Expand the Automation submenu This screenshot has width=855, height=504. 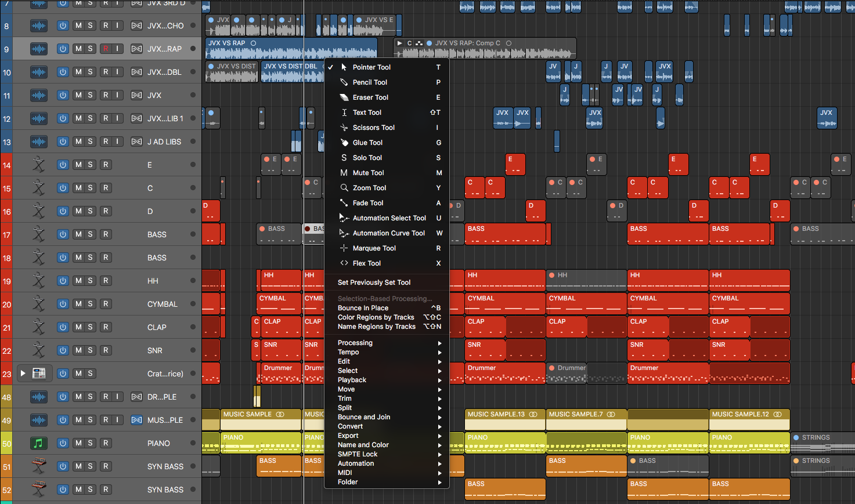click(x=356, y=463)
